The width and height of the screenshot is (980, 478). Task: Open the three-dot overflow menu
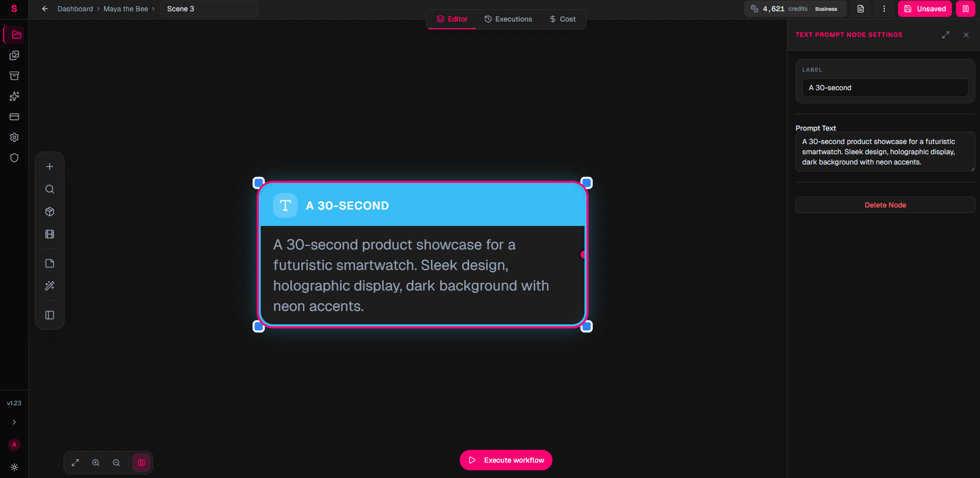(x=884, y=9)
